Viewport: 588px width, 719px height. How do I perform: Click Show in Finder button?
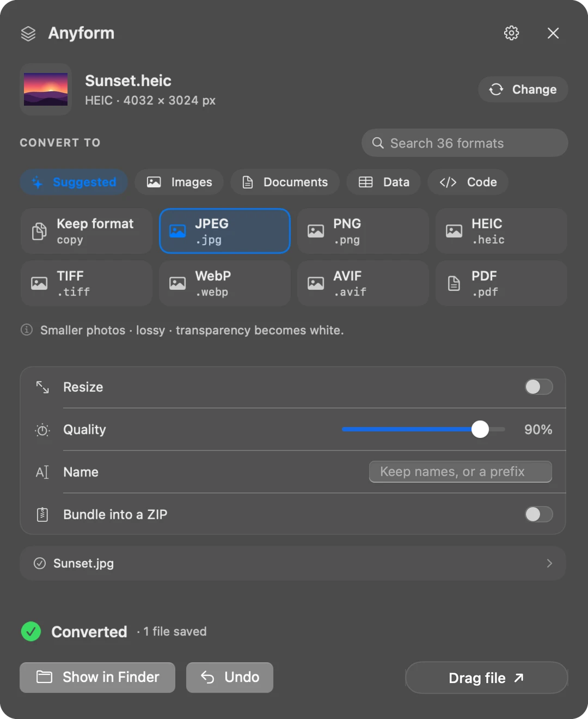click(97, 677)
